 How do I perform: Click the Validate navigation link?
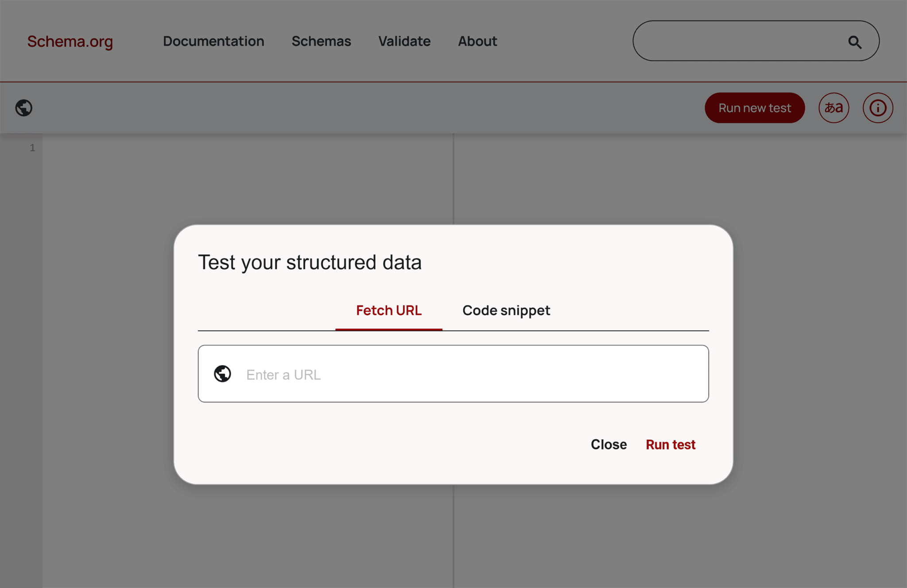click(x=404, y=40)
